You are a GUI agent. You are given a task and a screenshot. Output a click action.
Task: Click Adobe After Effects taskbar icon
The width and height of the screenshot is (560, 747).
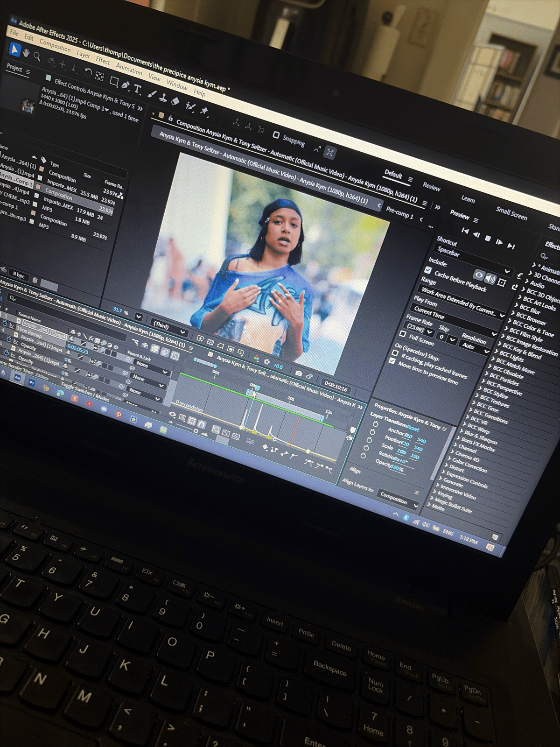18,378
